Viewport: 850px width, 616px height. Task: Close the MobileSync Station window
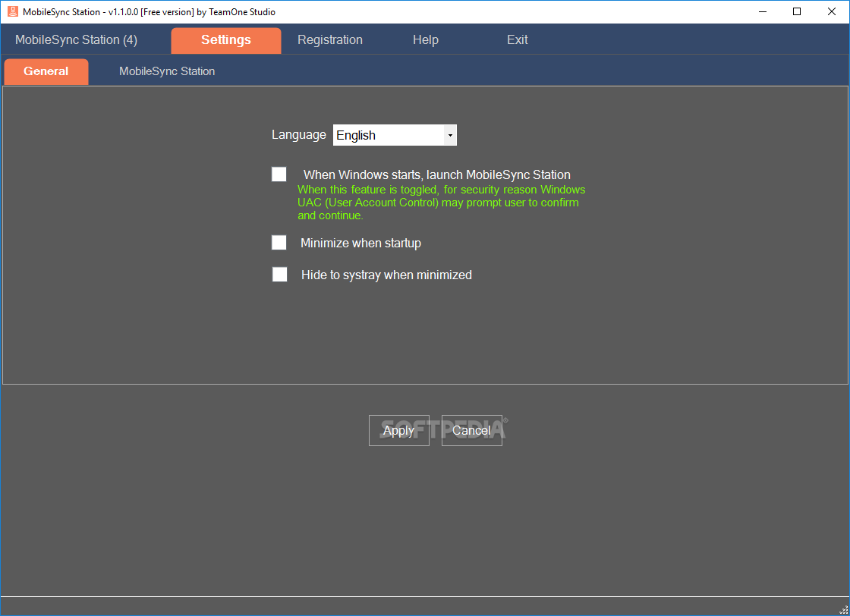[832, 11]
